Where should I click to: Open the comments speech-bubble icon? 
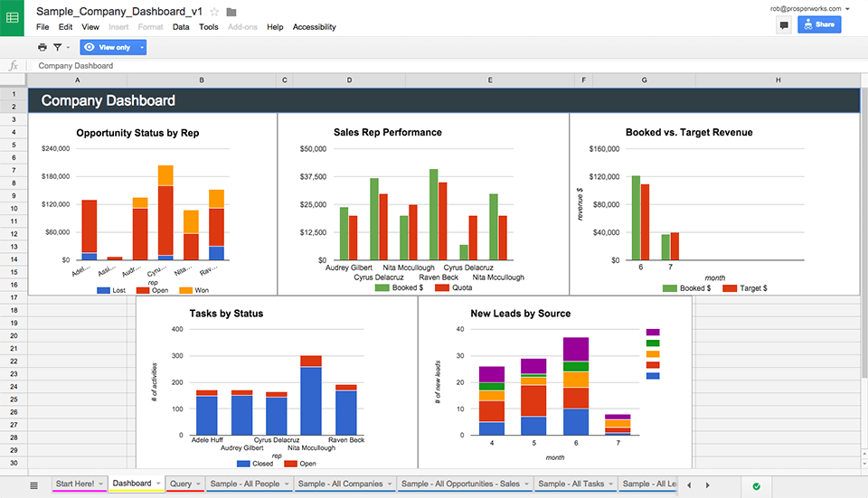(x=783, y=25)
